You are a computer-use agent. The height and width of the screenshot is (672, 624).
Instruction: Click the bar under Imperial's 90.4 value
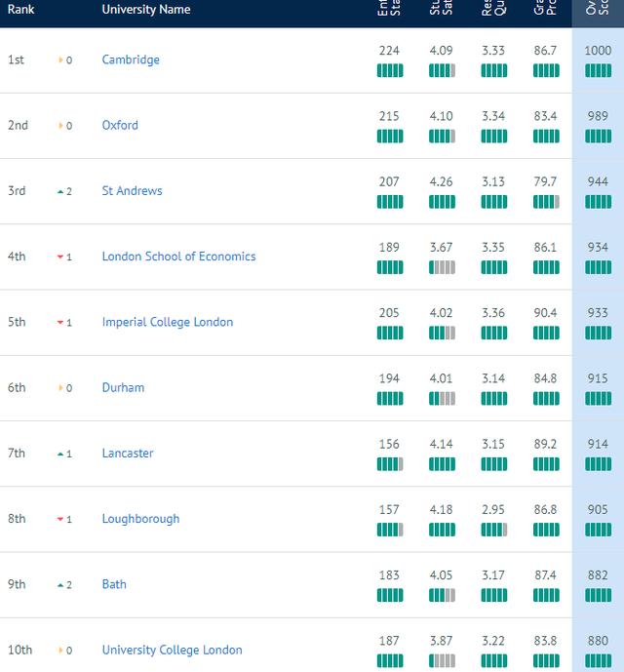[546, 333]
